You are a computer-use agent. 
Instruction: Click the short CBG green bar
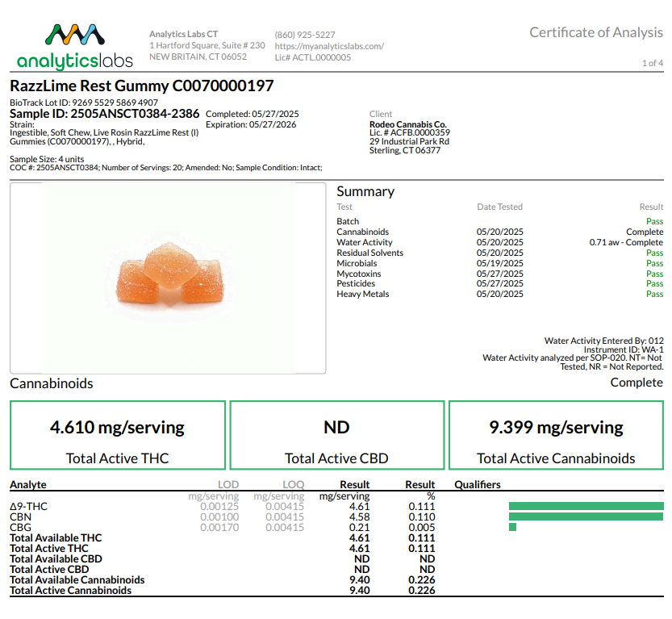point(512,527)
